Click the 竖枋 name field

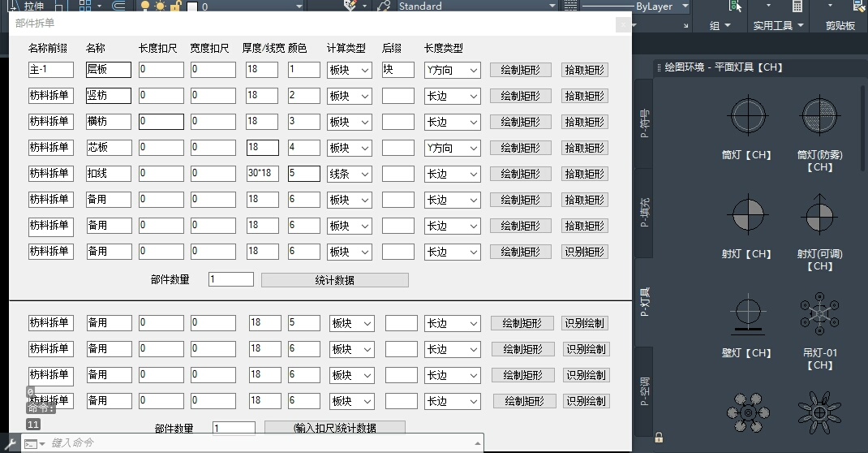tap(109, 95)
